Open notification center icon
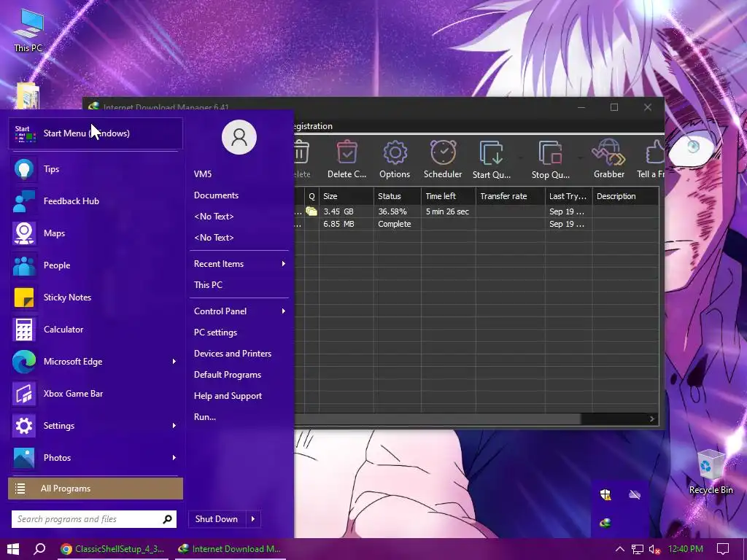The height and width of the screenshot is (560, 747). pyautogui.click(x=723, y=549)
